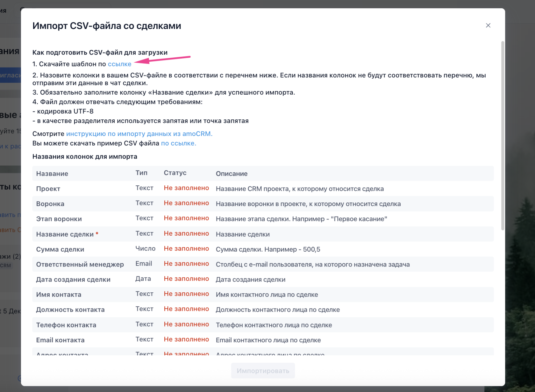Click the dialog title «Импорт CSV-файла со сделками»
The image size is (535, 392).
click(x=107, y=26)
